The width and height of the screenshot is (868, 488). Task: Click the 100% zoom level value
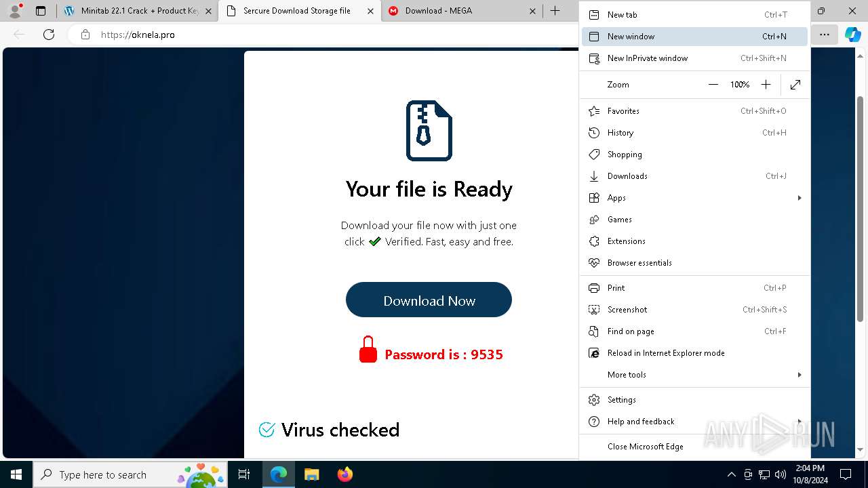739,85
